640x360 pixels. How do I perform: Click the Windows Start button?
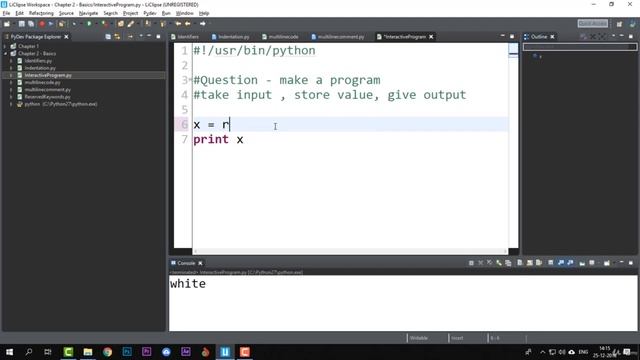9,352
